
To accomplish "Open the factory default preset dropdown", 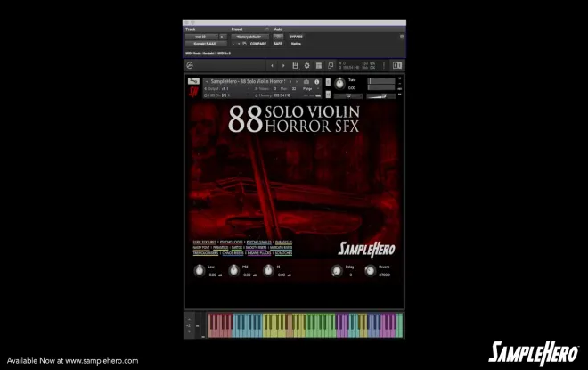I will 250,37.
